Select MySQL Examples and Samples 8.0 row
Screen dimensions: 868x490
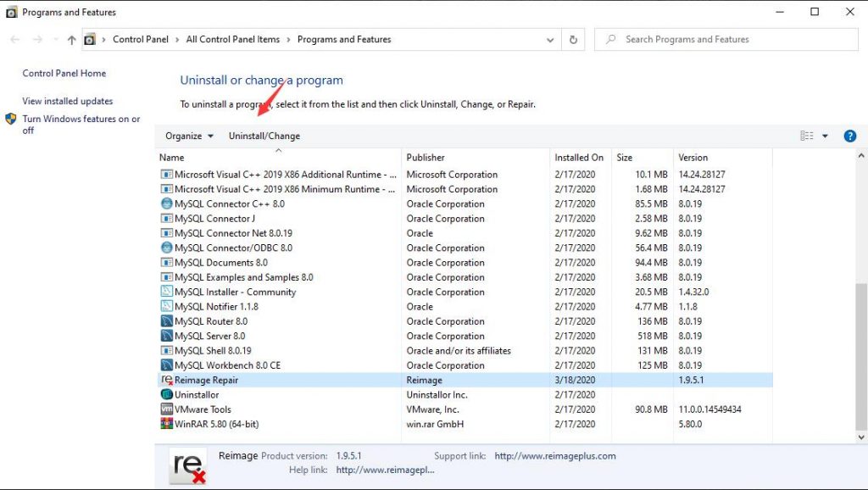coord(464,277)
